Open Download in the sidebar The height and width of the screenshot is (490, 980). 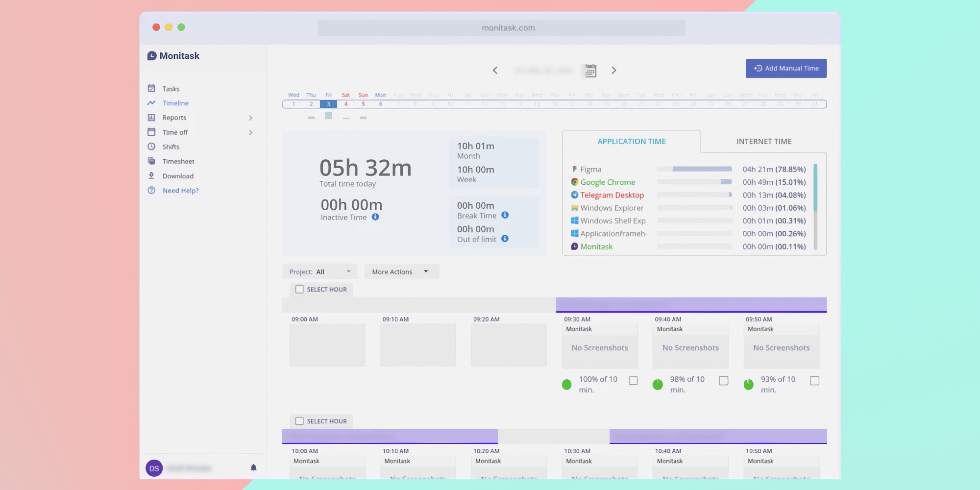click(x=178, y=176)
